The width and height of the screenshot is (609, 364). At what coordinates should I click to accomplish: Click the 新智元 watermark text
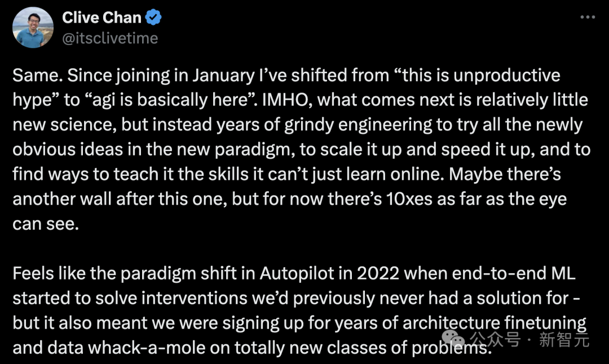[564, 340]
